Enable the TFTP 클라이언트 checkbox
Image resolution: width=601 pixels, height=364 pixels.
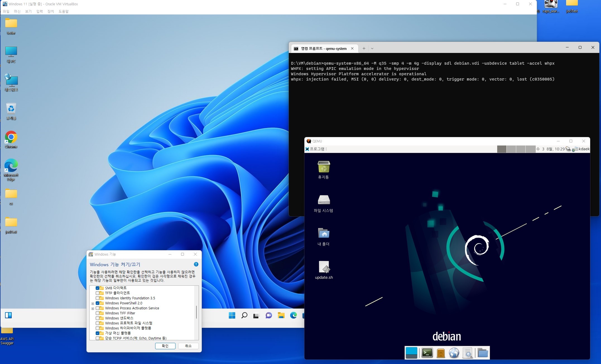pos(97,293)
